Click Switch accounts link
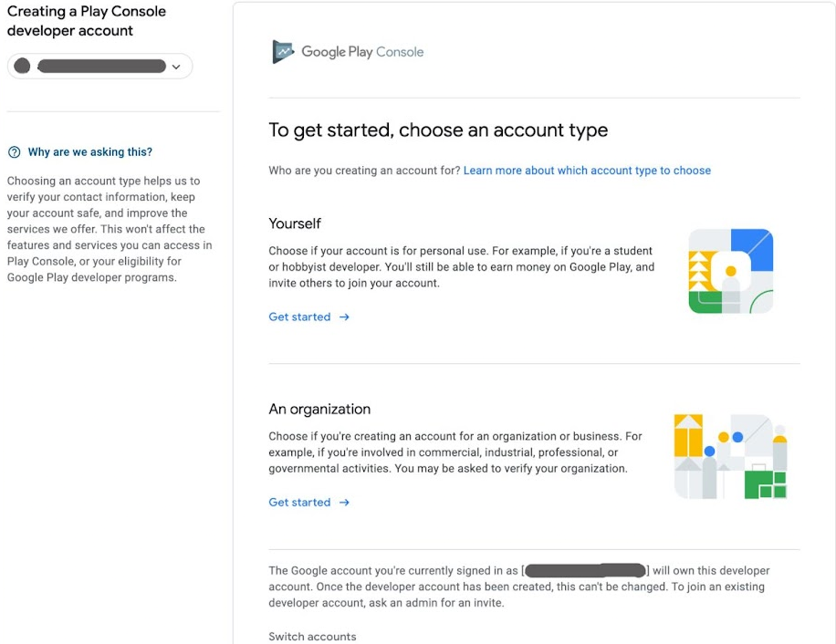Image resolution: width=836 pixels, height=644 pixels. point(312,637)
